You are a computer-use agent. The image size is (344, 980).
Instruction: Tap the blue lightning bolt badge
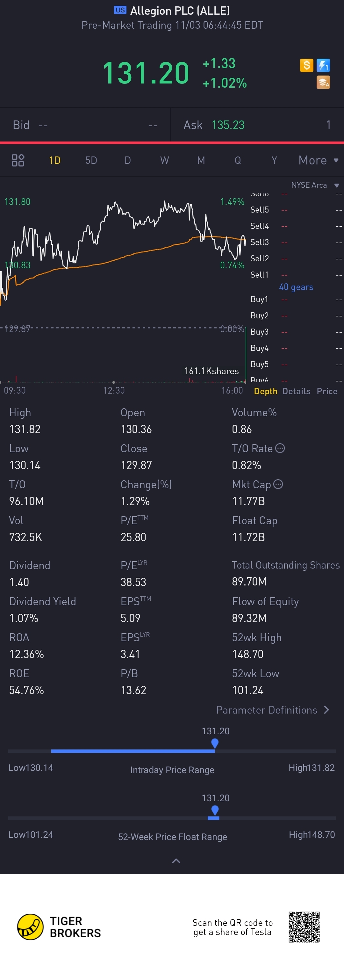tap(323, 65)
